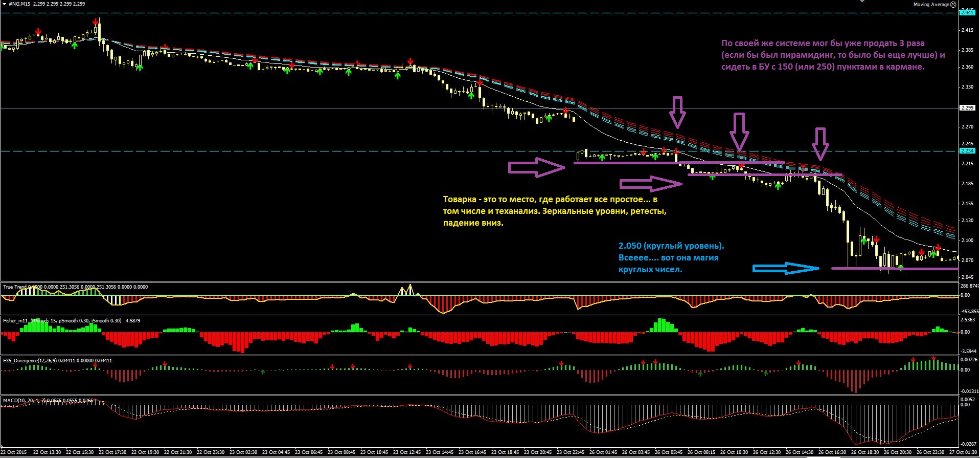Image resolution: width=980 pixels, height=458 pixels.
Task: Click the cyan 2.234 price level tag
Action: coord(967,151)
